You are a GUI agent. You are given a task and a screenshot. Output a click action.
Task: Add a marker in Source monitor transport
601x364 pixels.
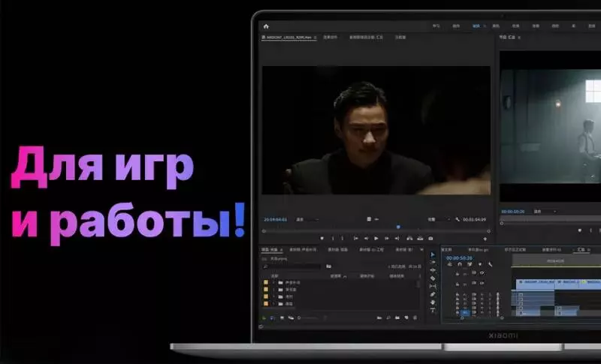tap(322, 239)
